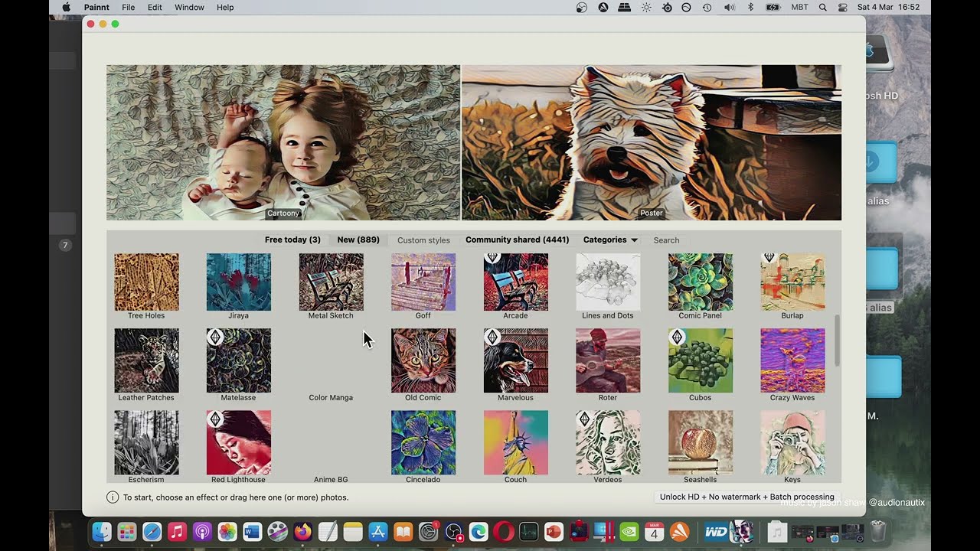Click the volume icon in menu bar

(729, 7)
